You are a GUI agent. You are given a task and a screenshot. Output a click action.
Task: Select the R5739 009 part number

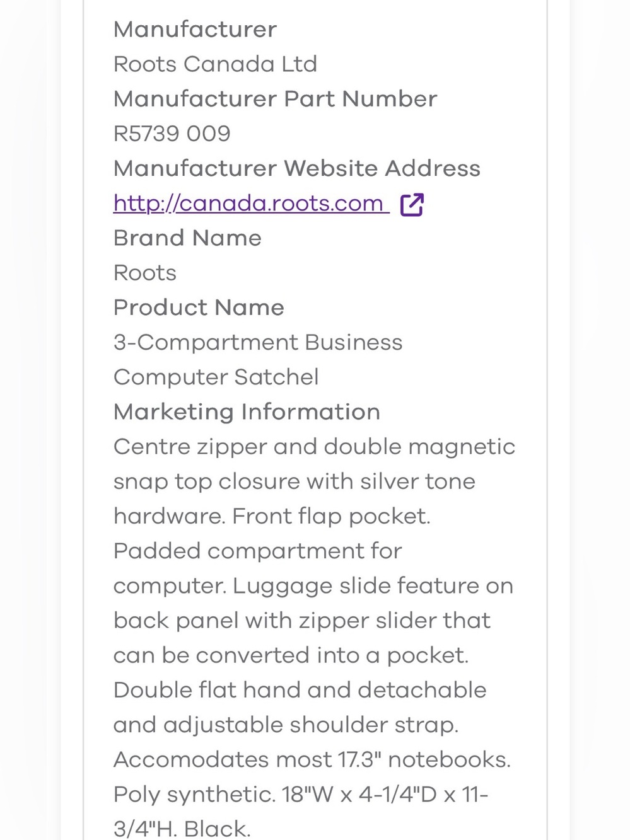click(x=172, y=134)
